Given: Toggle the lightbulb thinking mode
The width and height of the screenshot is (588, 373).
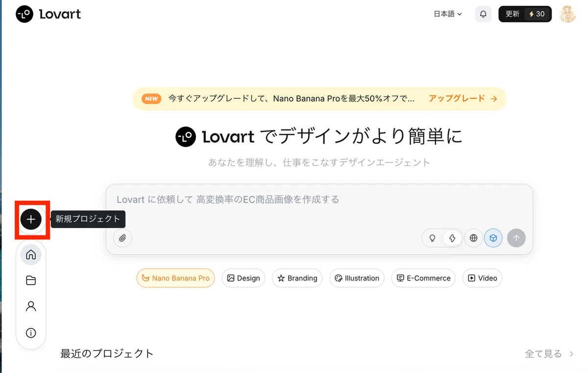Looking at the screenshot, I should tap(433, 238).
